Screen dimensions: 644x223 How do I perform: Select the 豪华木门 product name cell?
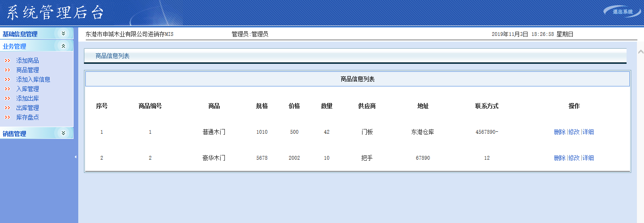(214, 158)
